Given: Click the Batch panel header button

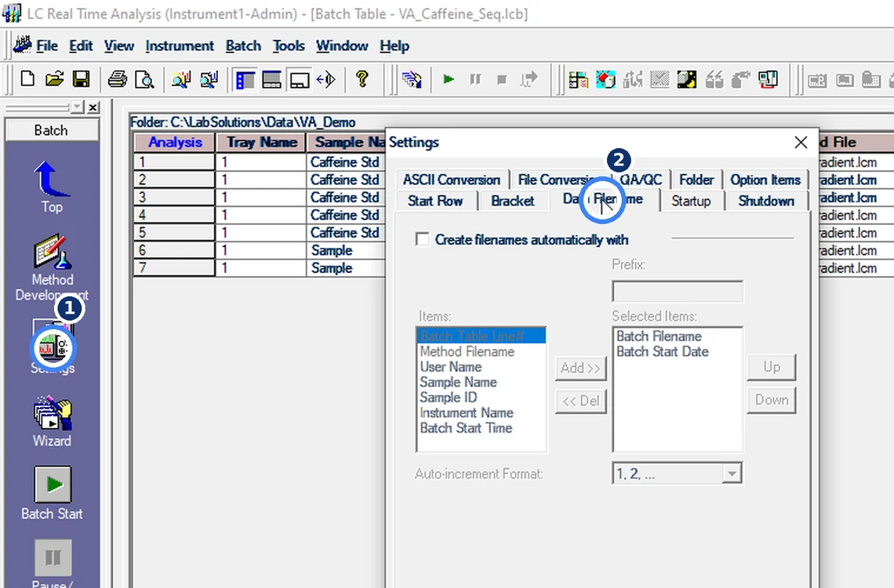Looking at the screenshot, I should [x=51, y=130].
